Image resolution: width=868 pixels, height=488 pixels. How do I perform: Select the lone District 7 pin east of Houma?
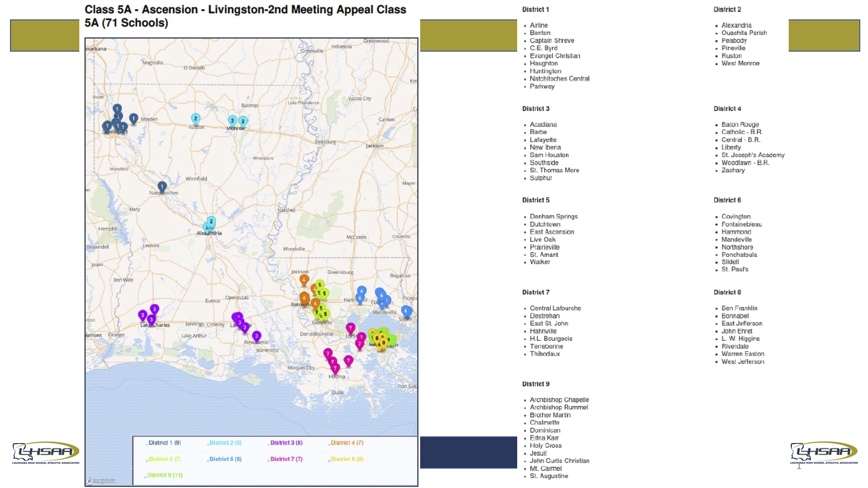(348, 361)
